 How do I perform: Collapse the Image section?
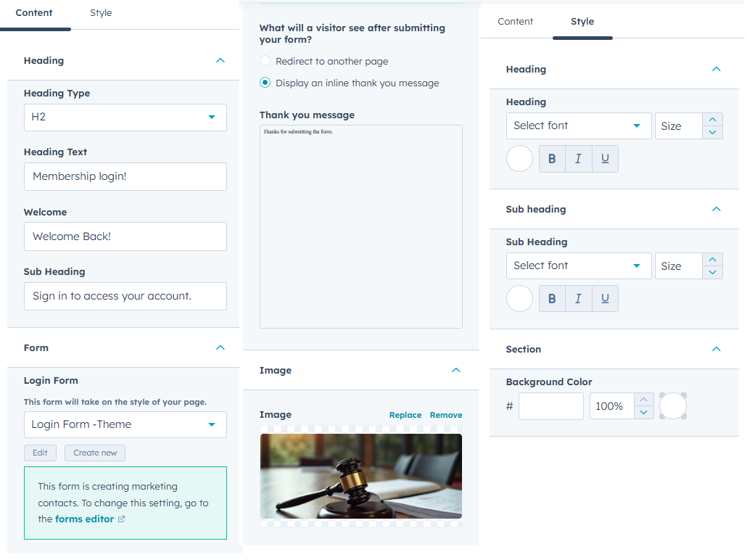point(456,371)
